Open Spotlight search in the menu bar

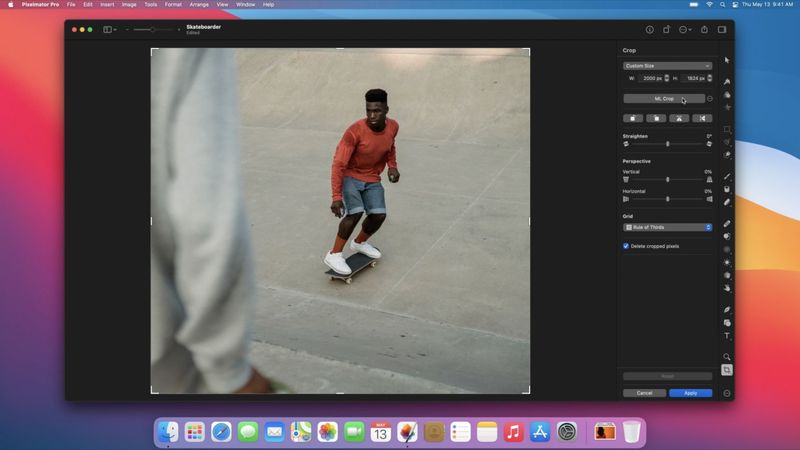[x=722, y=5]
